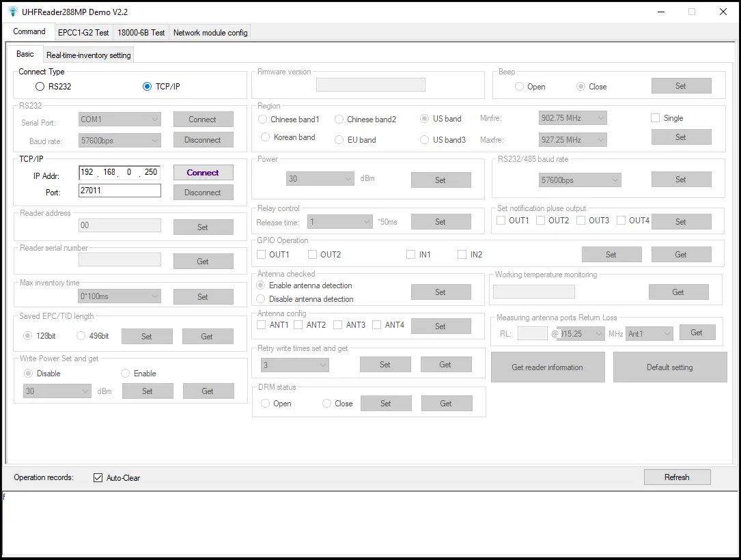
Task: Click the Get reader information button
Action: [x=547, y=367]
